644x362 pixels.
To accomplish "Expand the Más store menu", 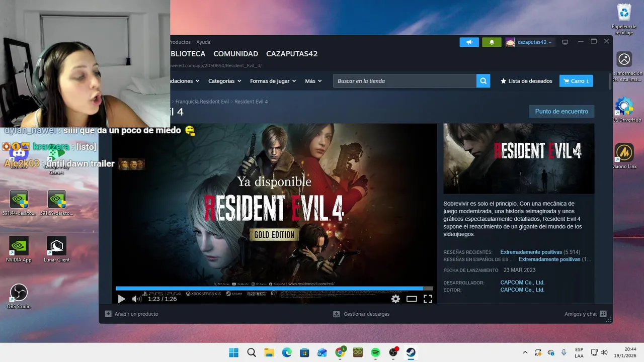I will (x=313, y=81).
